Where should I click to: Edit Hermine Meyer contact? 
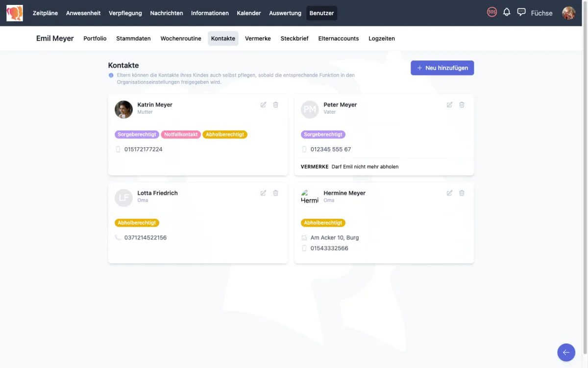pos(449,193)
